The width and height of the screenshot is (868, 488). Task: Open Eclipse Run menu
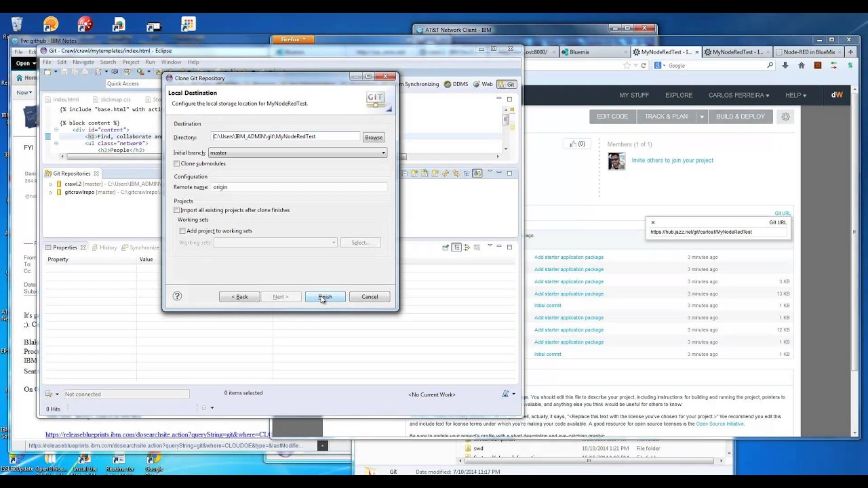150,62
